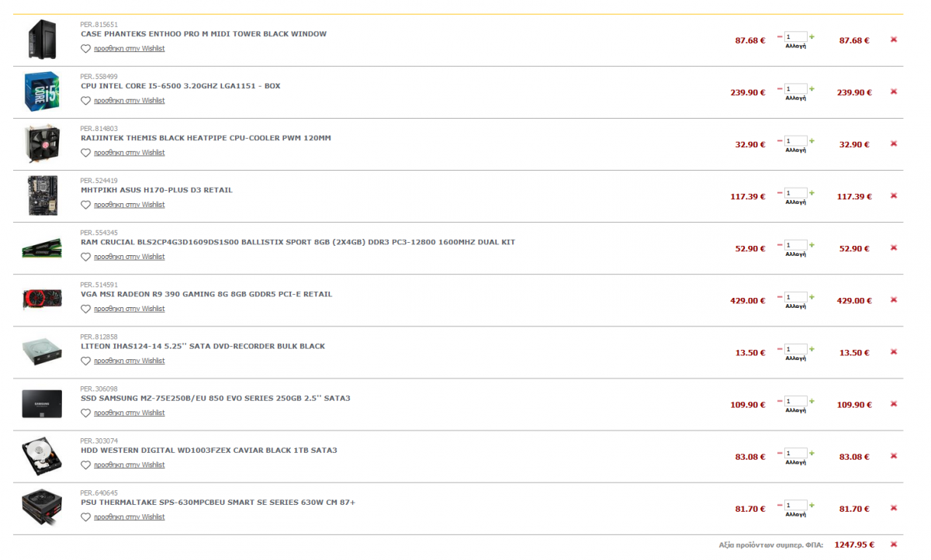Remove Thermaltake Smart SE PSU item
This screenshot has width=931, height=560.
pos(894,507)
